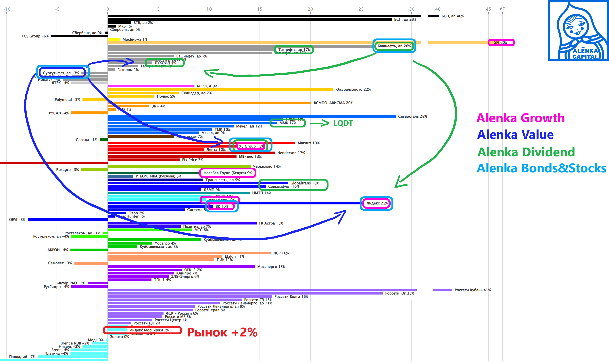Click the 'БСП, ао 28%' label

tap(405, 19)
